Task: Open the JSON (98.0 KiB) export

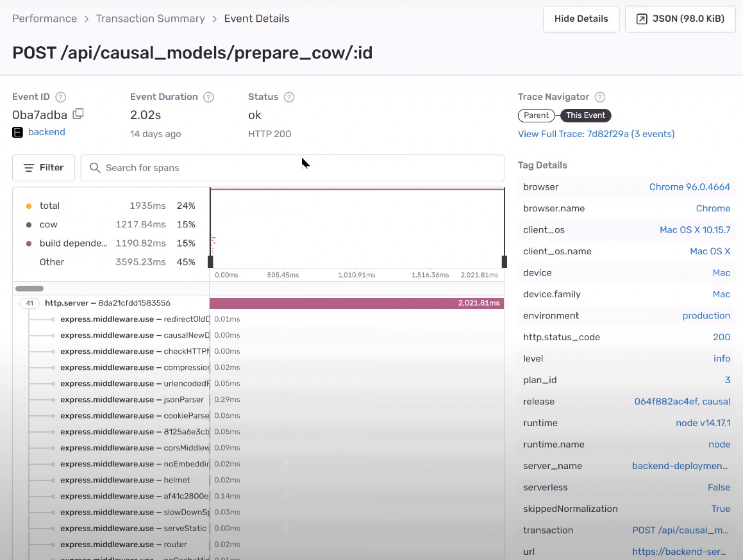Action: (x=680, y=19)
